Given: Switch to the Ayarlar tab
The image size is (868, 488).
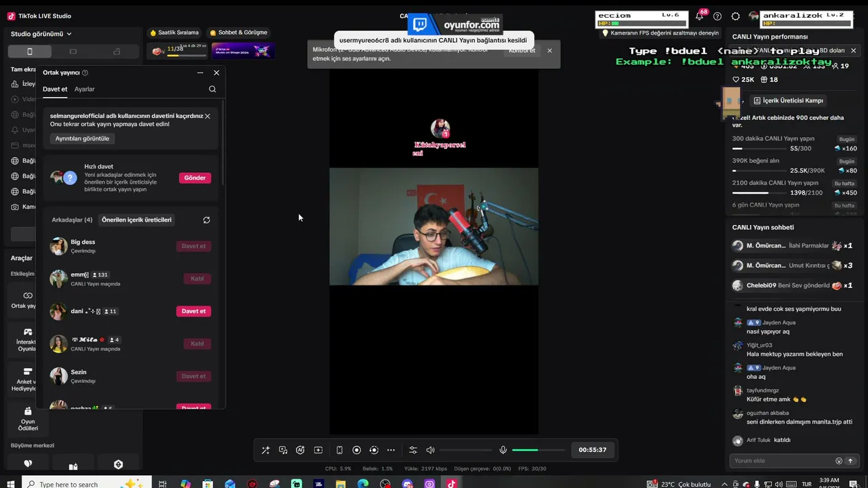Looking at the screenshot, I should click(85, 89).
